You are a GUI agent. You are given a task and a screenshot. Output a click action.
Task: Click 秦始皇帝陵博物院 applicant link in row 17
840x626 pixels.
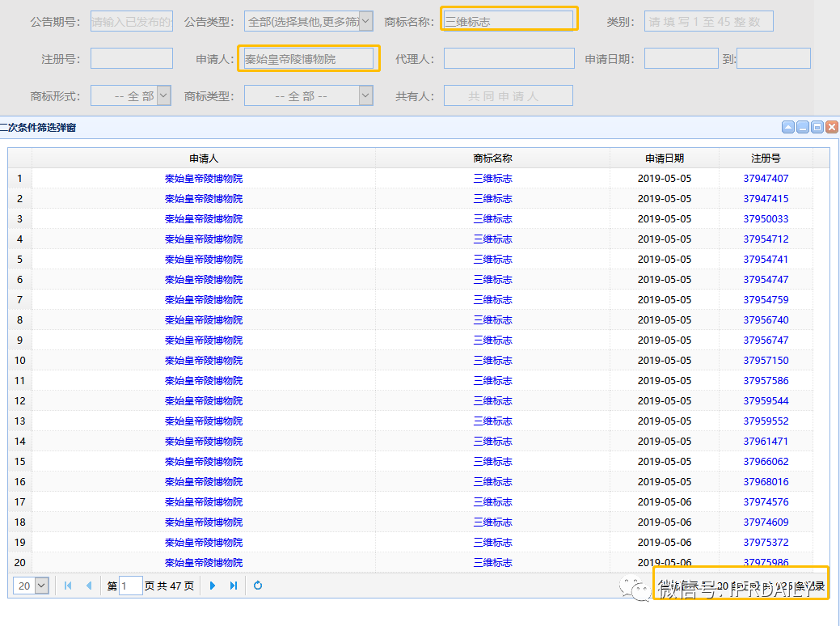(204, 502)
